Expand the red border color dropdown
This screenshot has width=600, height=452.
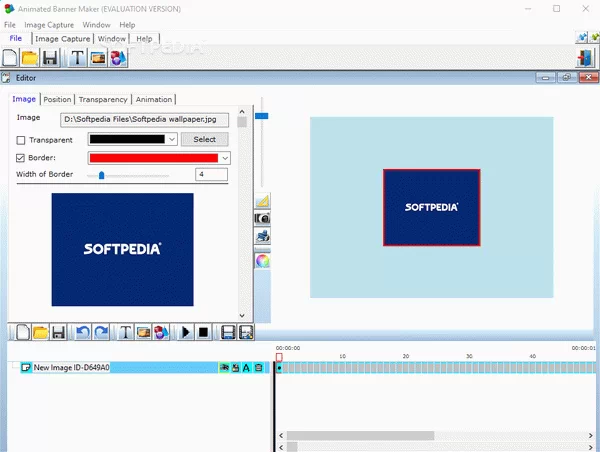(225, 158)
